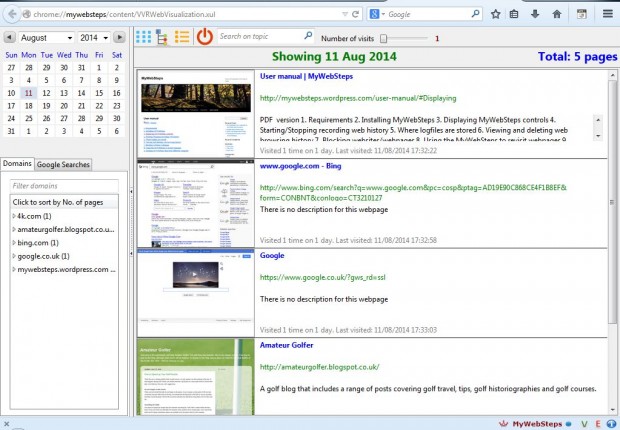
Task: Select 12 August in the calendar
Action: (x=46, y=93)
